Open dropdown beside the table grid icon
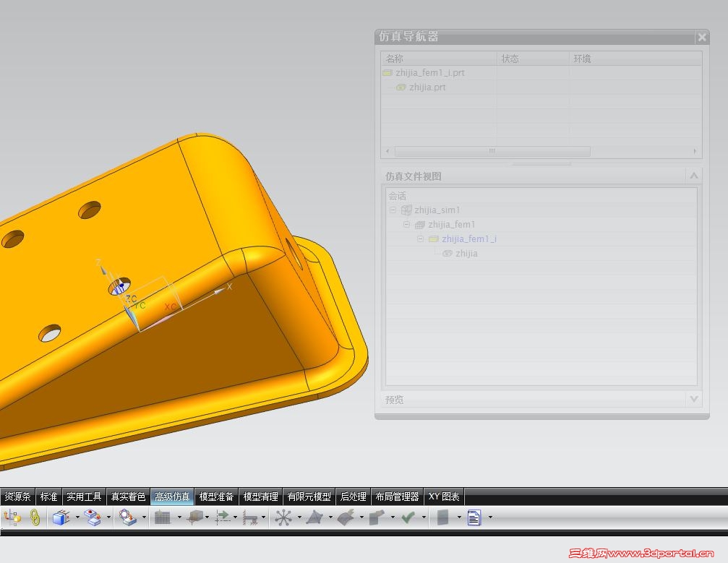The width and height of the screenshot is (728, 563). 179,517
